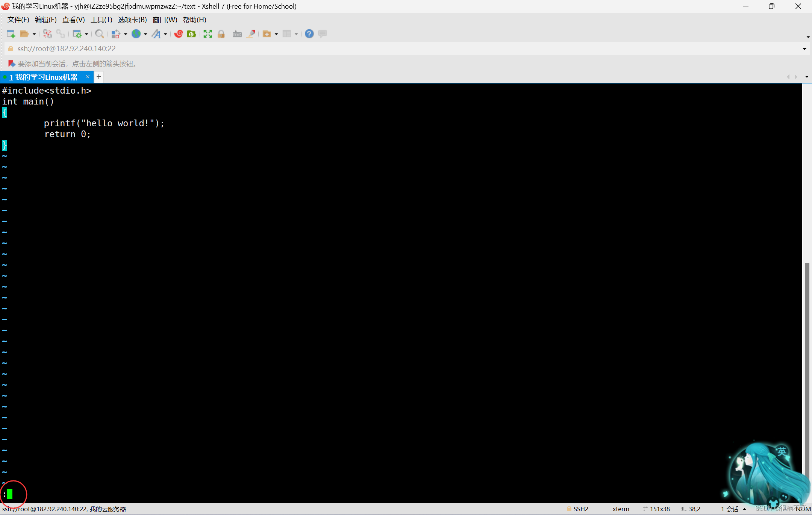This screenshot has width=812, height=515.
Task: Click the lock screen padlock icon
Action: 221,34
